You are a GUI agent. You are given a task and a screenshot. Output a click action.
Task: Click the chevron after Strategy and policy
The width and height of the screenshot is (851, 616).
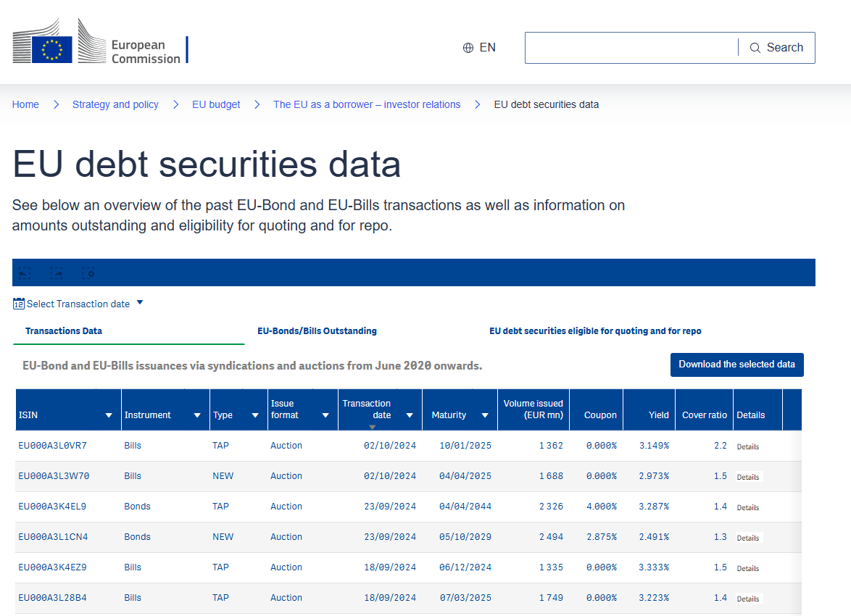click(x=175, y=104)
